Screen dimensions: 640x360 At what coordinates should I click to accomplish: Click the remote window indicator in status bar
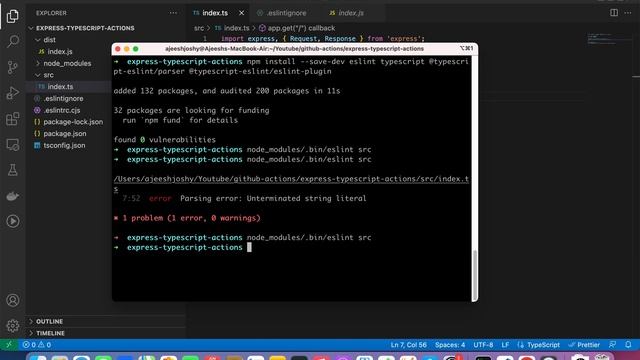pos(9,345)
